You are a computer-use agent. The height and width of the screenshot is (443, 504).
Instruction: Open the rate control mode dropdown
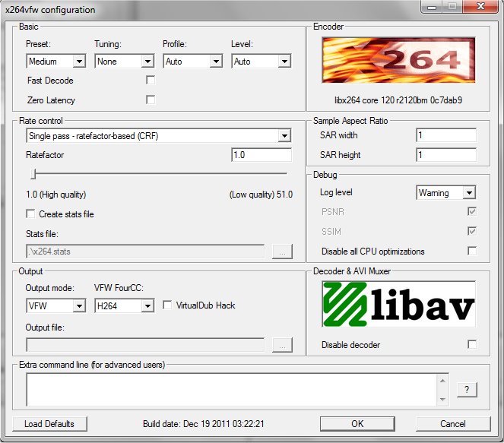(158, 135)
